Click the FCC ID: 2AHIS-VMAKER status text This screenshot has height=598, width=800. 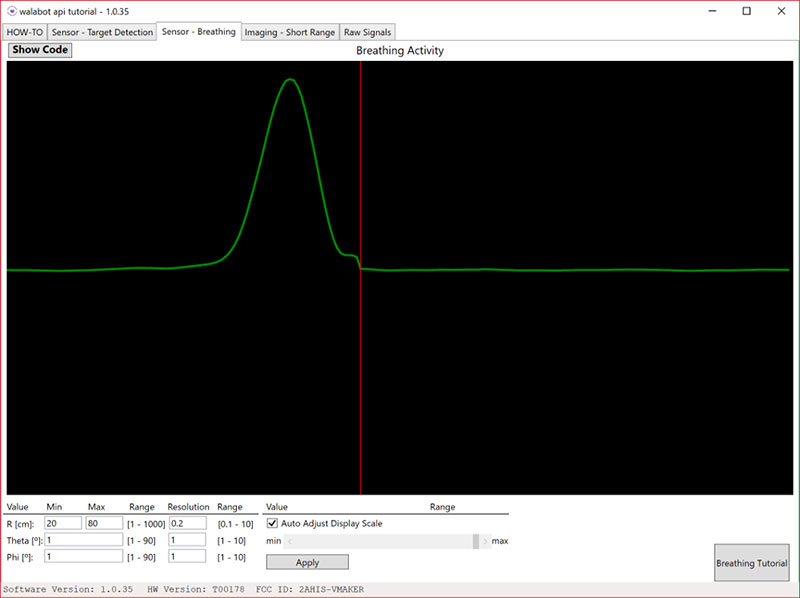tap(310, 589)
